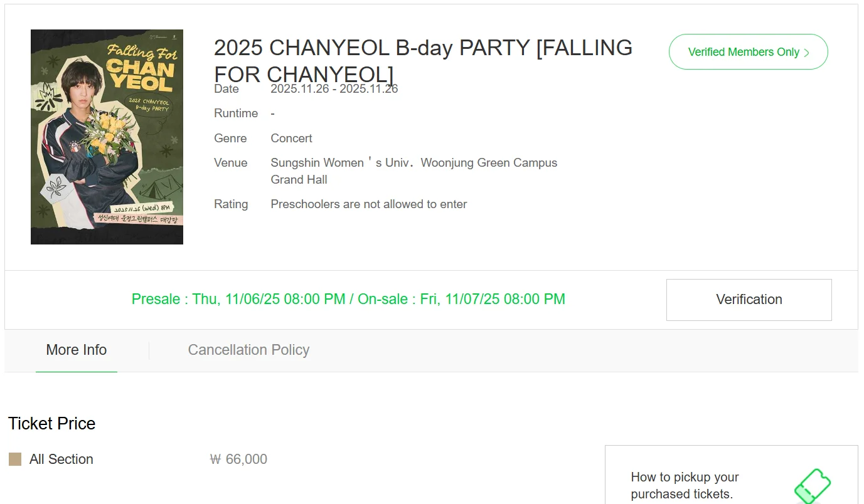The height and width of the screenshot is (504, 864).
Task: Open the Chanyeol event poster image
Action: [x=107, y=136]
